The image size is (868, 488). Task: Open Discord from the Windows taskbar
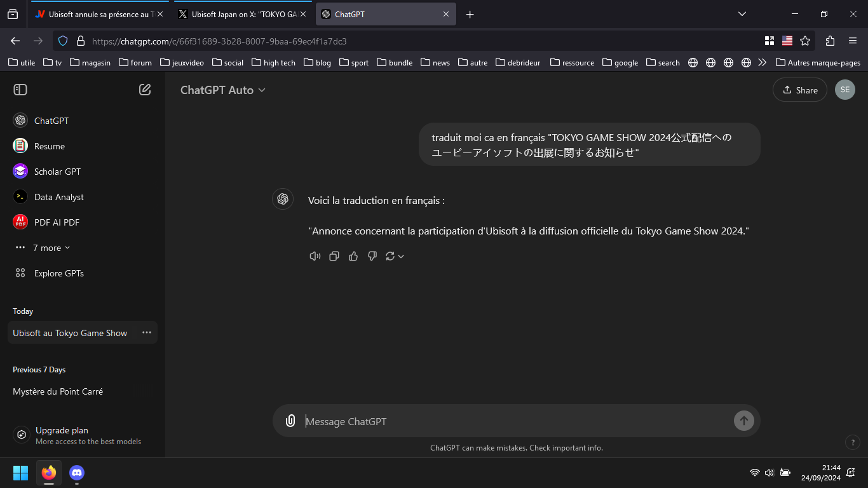coord(77,473)
